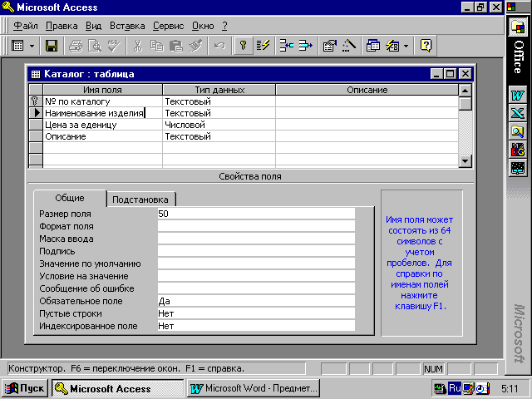Click the Наименование изделия field name cell
This screenshot has width=532, height=399.
click(103, 113)
